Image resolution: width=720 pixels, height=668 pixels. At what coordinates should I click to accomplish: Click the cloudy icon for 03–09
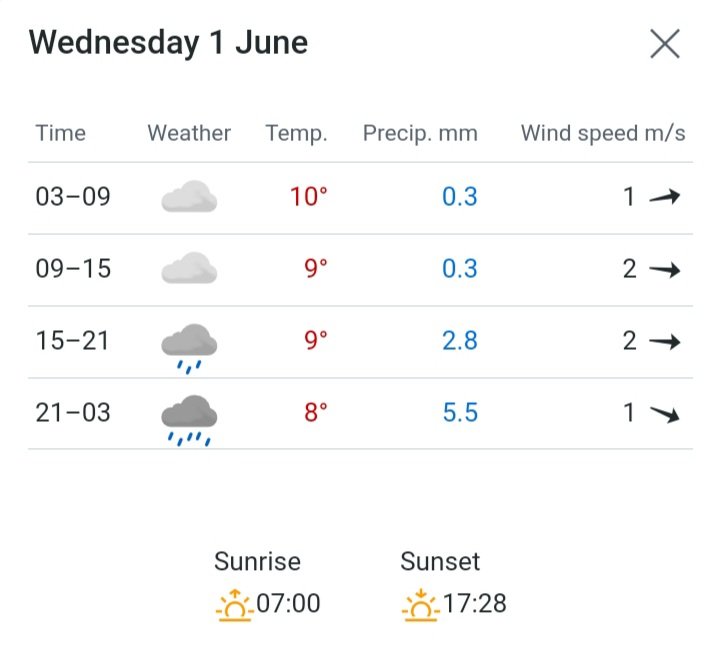coord(189,197)
